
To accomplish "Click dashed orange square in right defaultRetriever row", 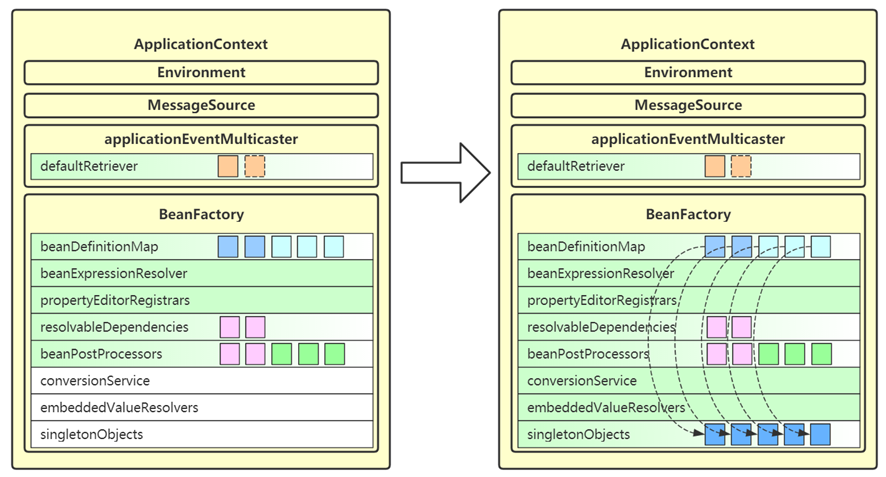I will pyautogui.click(x=741, y=167).
